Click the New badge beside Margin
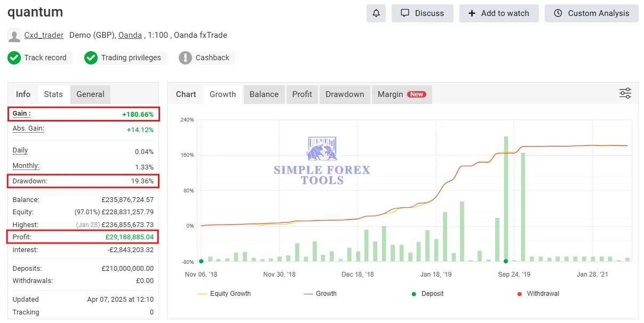 click(x=417, y=94)
